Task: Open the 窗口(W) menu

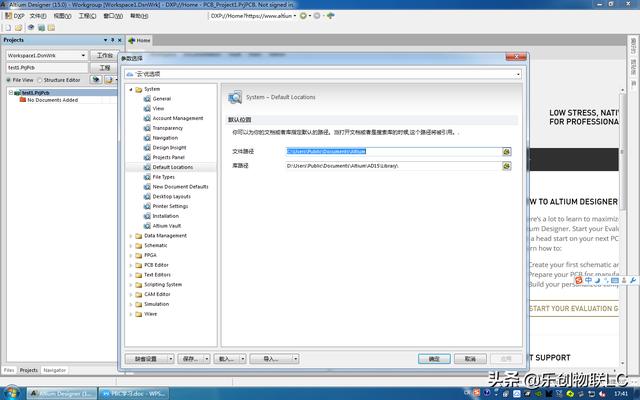Action: [x=113, y=16]
